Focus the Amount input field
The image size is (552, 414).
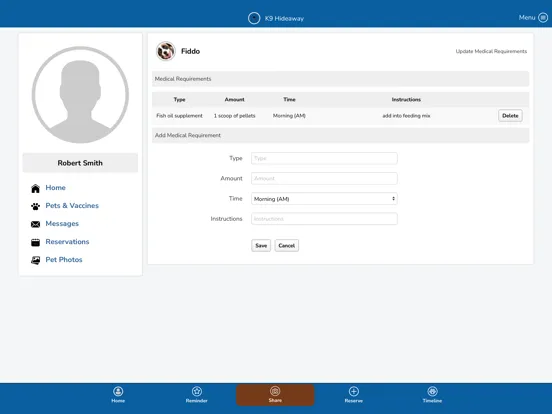click(x=324, y=178)
